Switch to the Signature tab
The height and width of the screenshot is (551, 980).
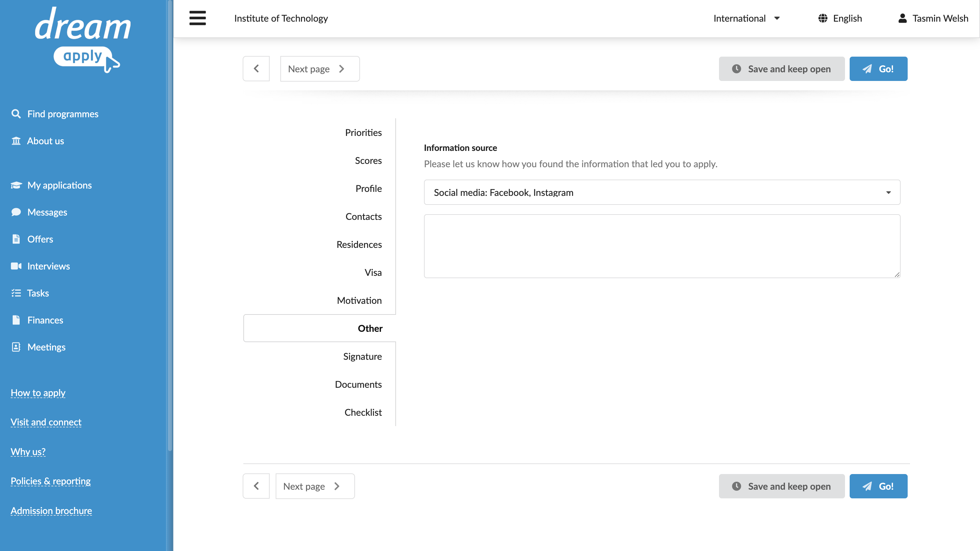coord(362,356)
